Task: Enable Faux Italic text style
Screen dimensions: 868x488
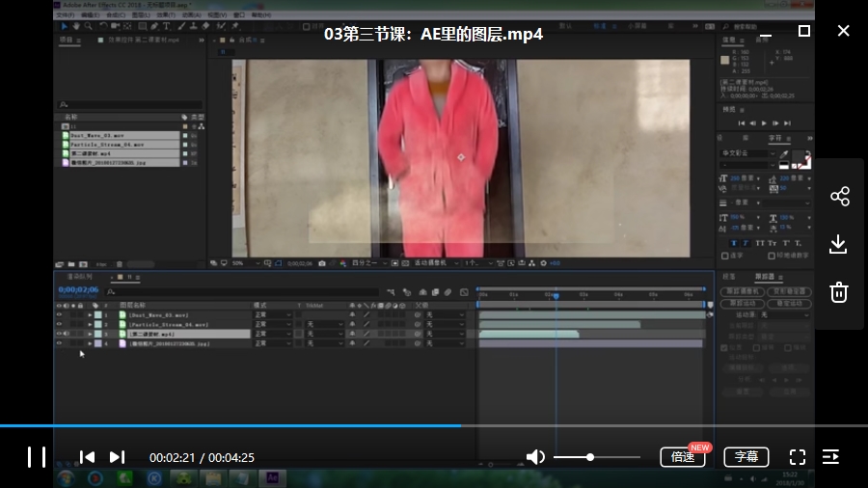Action: coord(746,243)
